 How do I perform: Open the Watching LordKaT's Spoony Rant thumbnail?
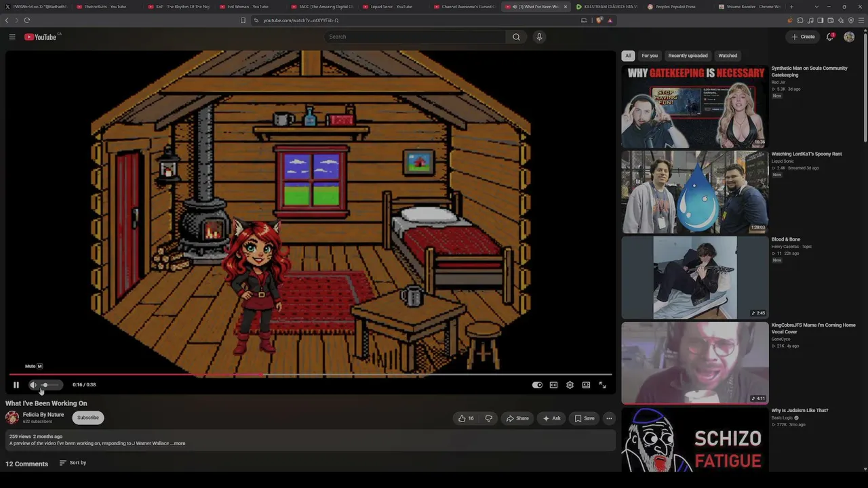(x=694, y=192)
